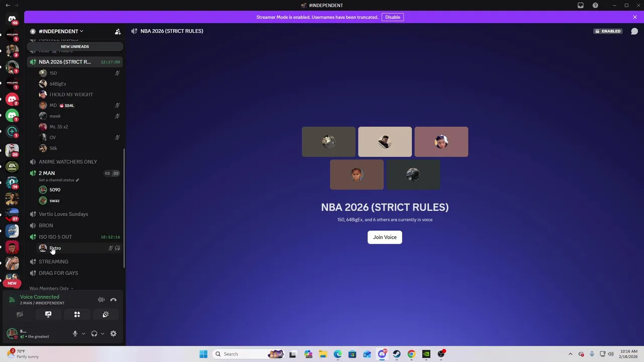Start an activity shapes icon
This screenshot has width=644, height=362.
click(x=77, y=314)
